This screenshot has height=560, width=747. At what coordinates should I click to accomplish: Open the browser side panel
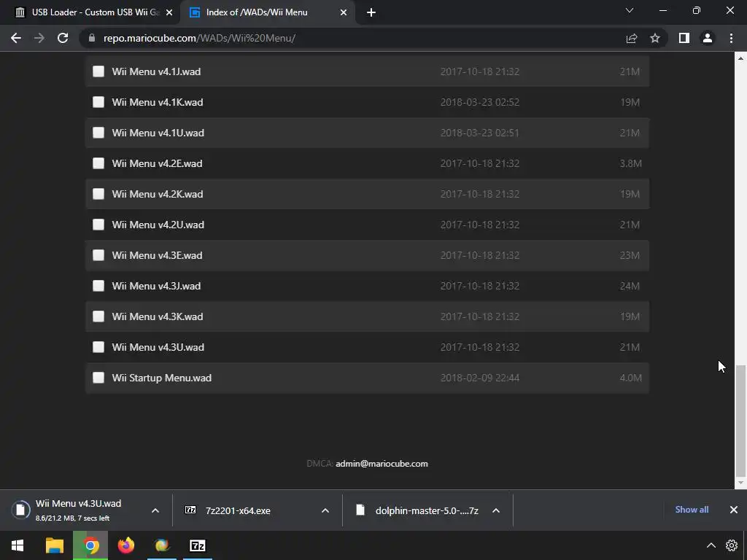pyautogui.click(x=684, y=38)
